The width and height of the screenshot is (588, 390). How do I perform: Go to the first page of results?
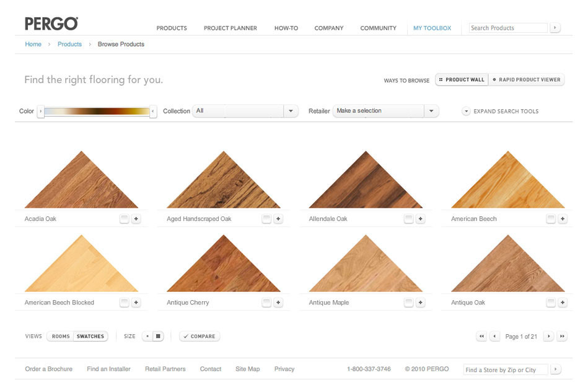point(481,336)
